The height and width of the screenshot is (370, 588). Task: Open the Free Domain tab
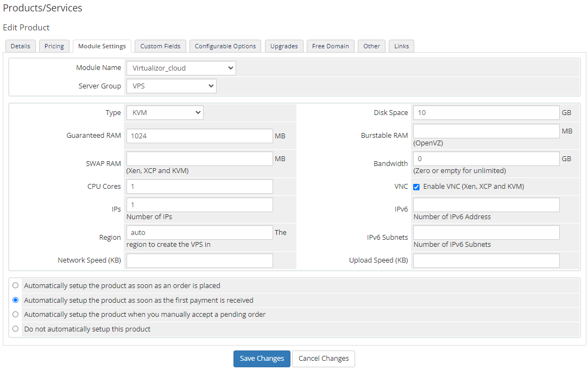click(330, 46)
